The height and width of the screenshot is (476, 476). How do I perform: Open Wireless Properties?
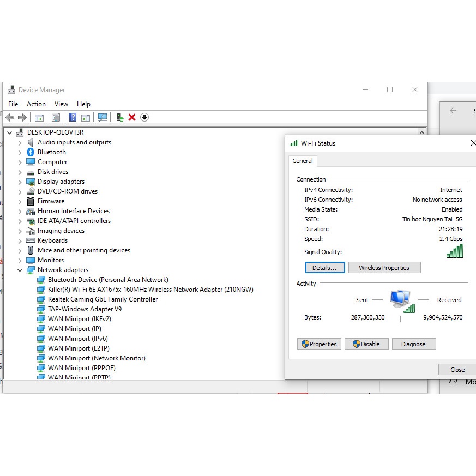pos(384,268)
